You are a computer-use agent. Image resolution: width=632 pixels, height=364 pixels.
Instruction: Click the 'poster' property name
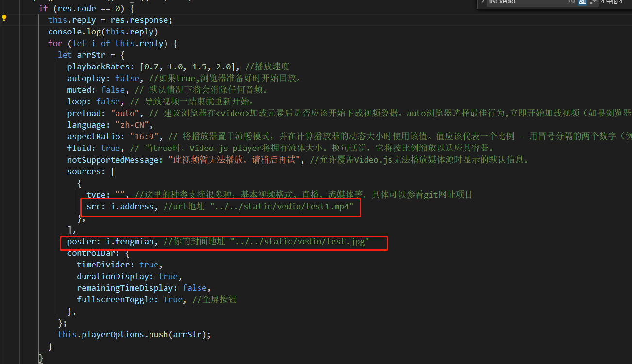coord(82,241)
